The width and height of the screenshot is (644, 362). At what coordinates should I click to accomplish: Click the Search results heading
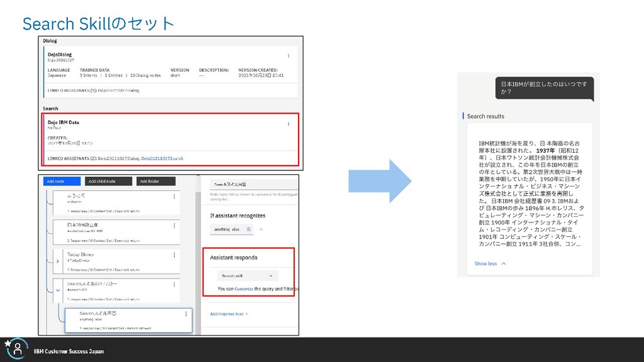point(486,116)
